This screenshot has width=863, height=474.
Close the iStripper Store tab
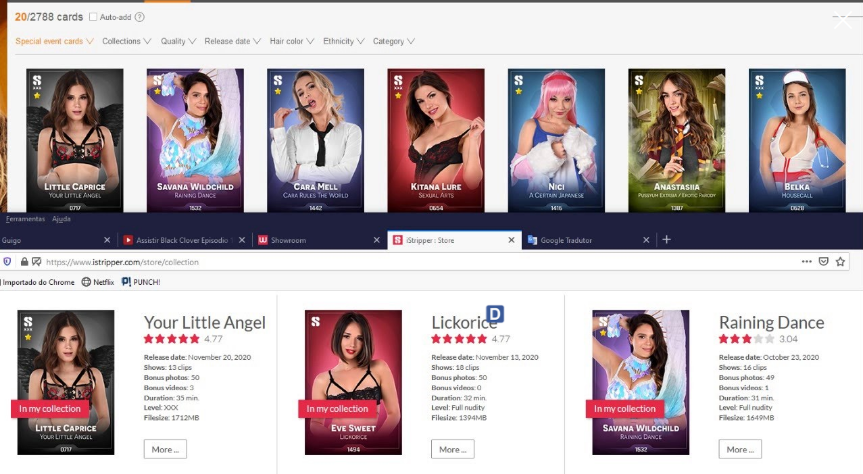click(511, 240)
